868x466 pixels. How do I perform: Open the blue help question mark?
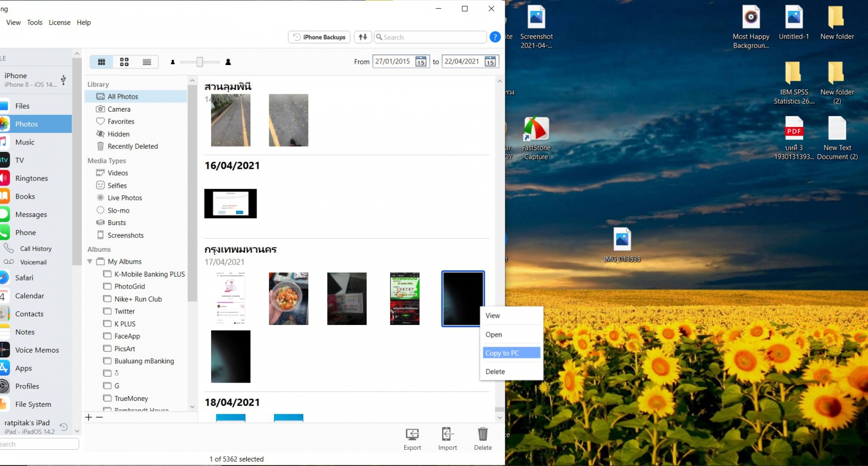pos(495,37)
